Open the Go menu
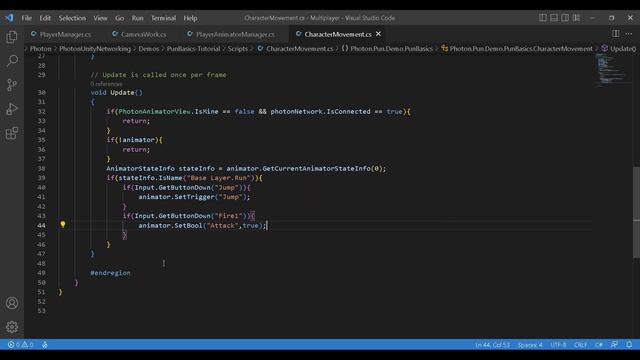The width and height of the screenshot is (640, 360). pyautogui.click(x=120, y=18)
